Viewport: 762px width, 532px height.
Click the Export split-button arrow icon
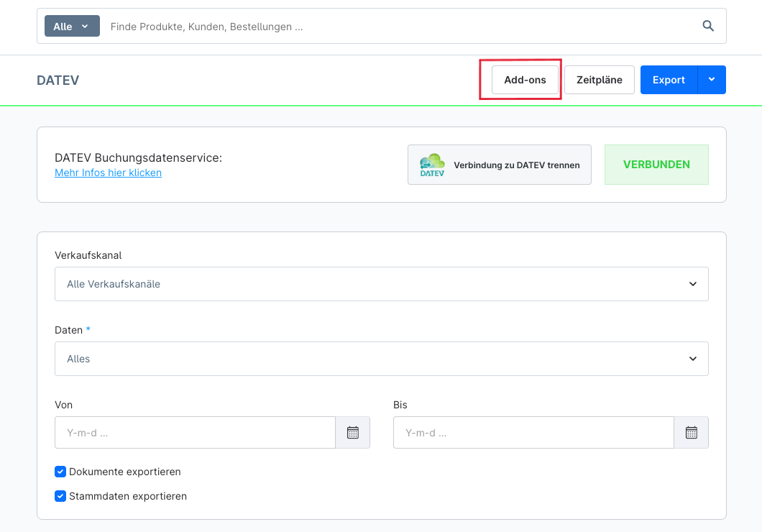712,80
